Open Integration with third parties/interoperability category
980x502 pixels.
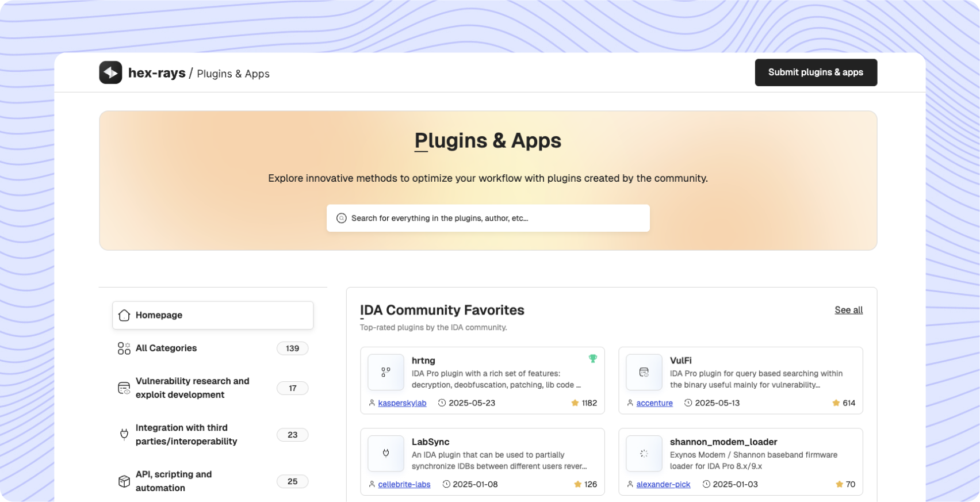pos(186,435)
